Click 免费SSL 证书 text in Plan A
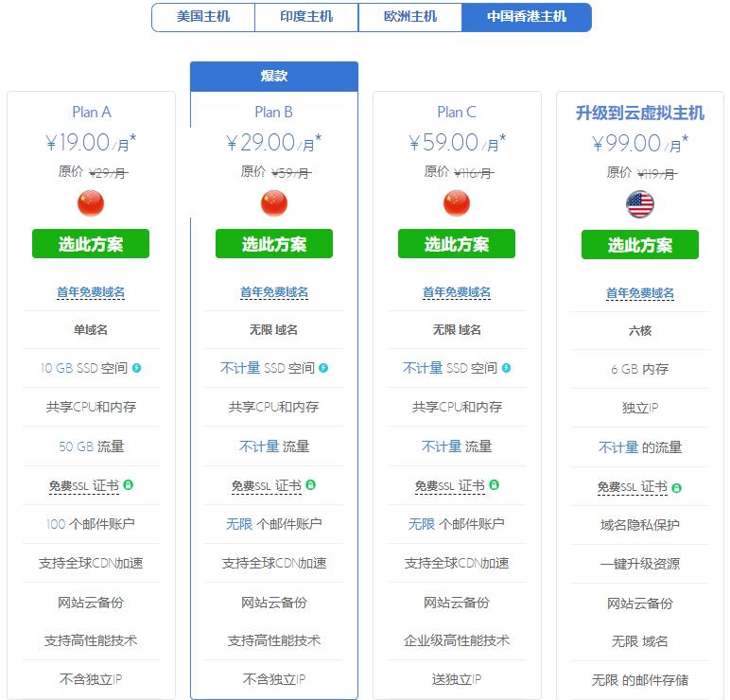Screen dimensions: 730x700 84,486
